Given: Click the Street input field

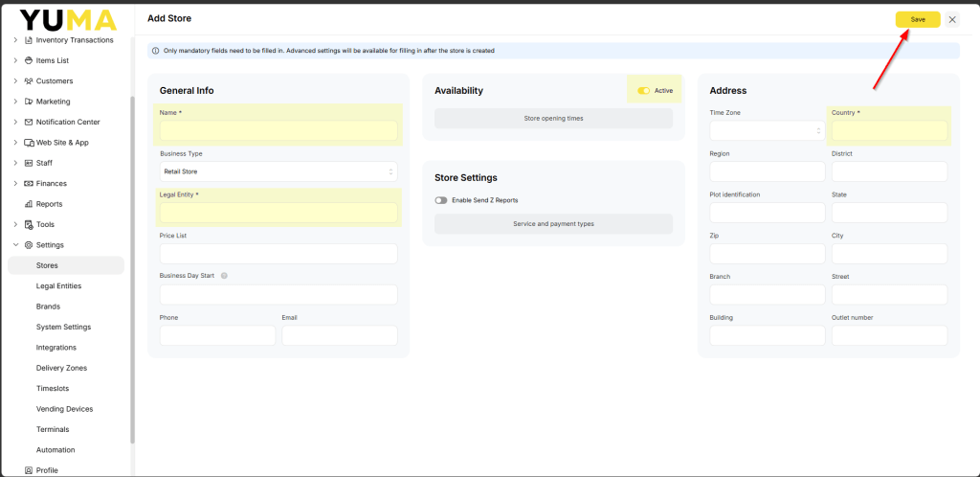Looking at the screenshot, I should (x=889, y=294).
